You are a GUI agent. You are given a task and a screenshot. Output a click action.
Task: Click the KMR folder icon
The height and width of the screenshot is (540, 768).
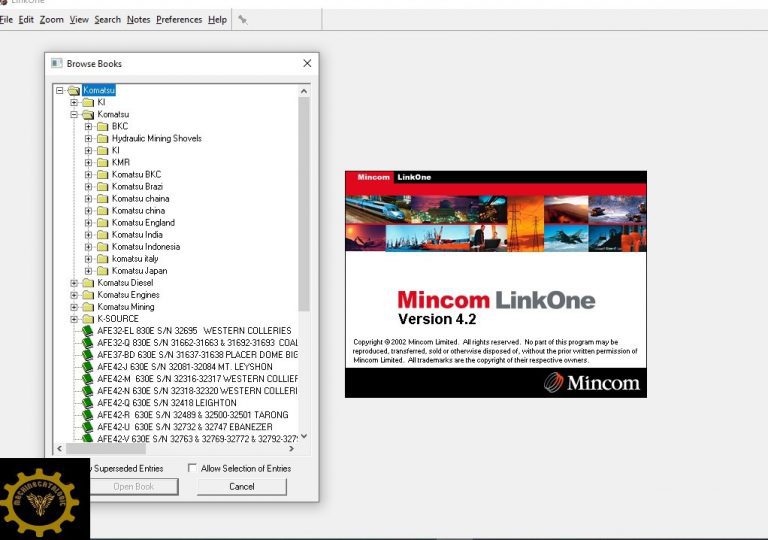(x=102, y=162)
